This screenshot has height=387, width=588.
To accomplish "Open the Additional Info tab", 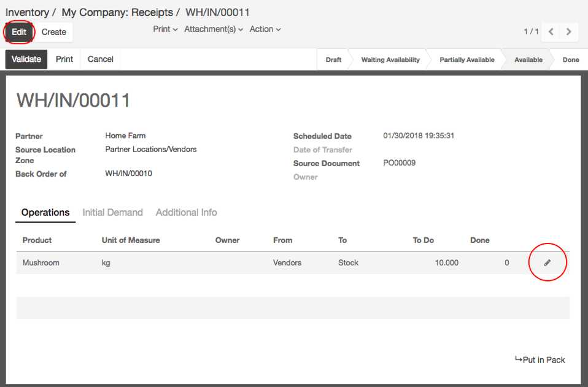I will pos(187,212).
